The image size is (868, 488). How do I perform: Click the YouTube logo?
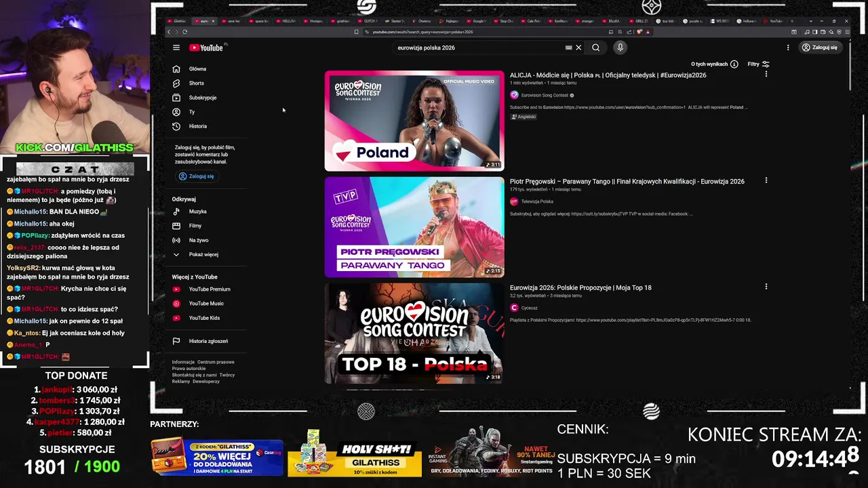206,47
